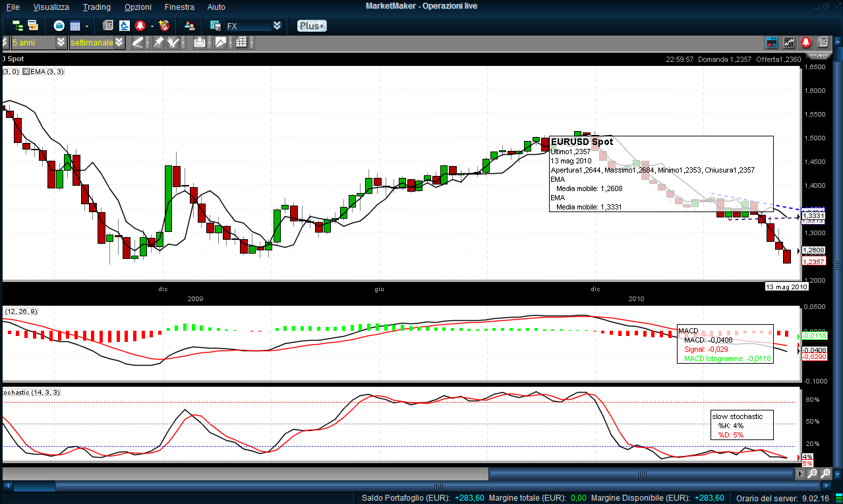Open the Opzioni menu

(138, 7)
